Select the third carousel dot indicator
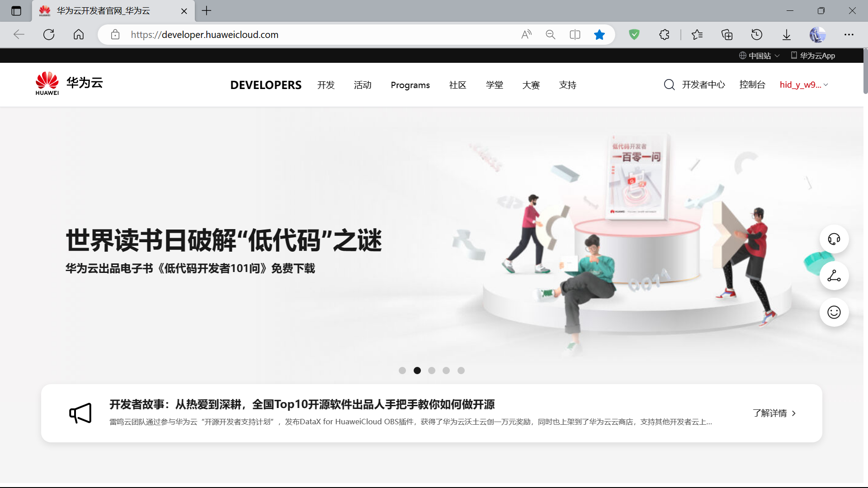868x488 pixels. click(x=432, y=371)
